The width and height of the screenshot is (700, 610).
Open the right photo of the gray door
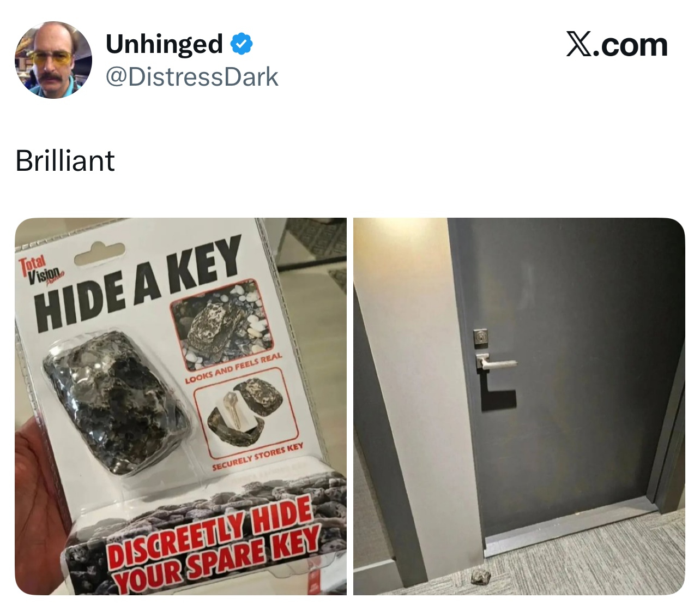point(519,406)
